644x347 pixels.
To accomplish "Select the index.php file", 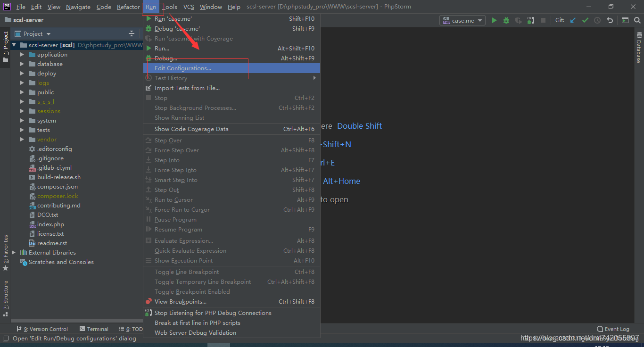I will 50,224.
